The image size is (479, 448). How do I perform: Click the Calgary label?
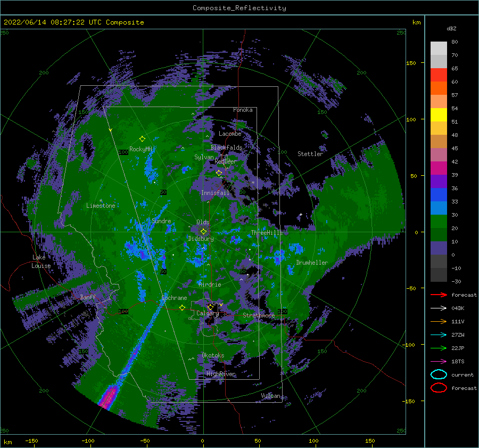click(x=208, y=313)
